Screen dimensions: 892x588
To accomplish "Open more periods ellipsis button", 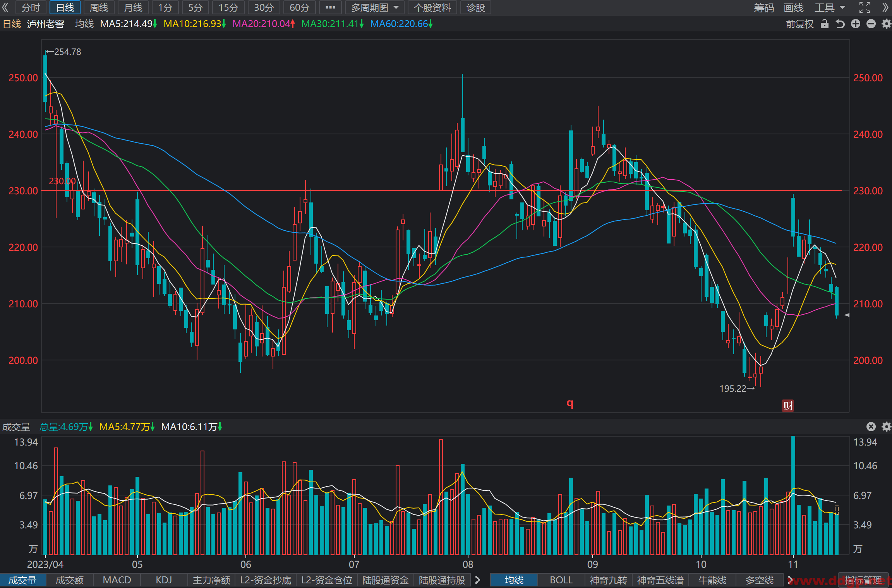I will point(330,7).
